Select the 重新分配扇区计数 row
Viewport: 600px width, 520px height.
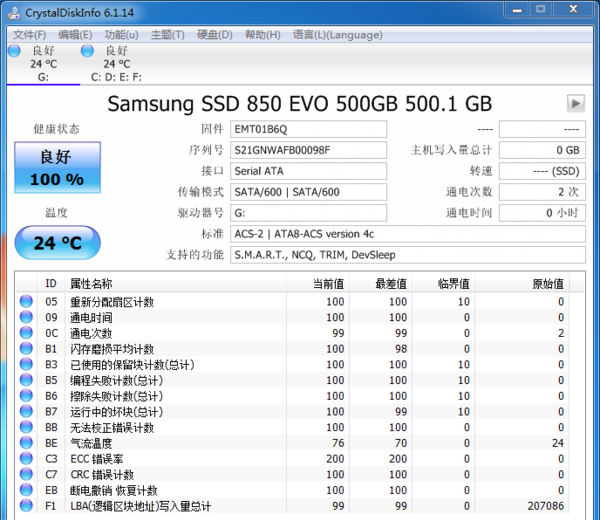point(293,302)
